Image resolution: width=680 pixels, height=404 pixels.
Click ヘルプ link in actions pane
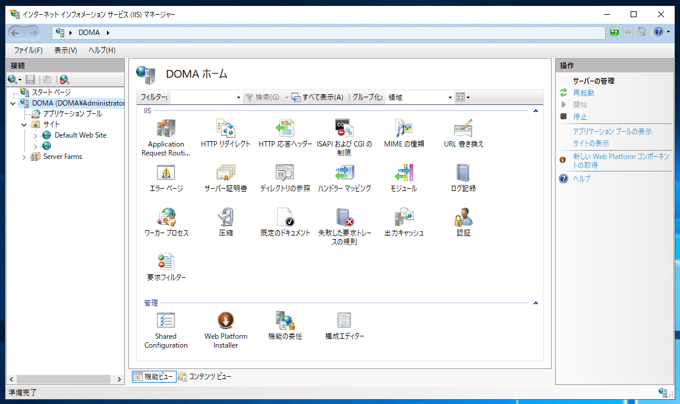point(581,179)
